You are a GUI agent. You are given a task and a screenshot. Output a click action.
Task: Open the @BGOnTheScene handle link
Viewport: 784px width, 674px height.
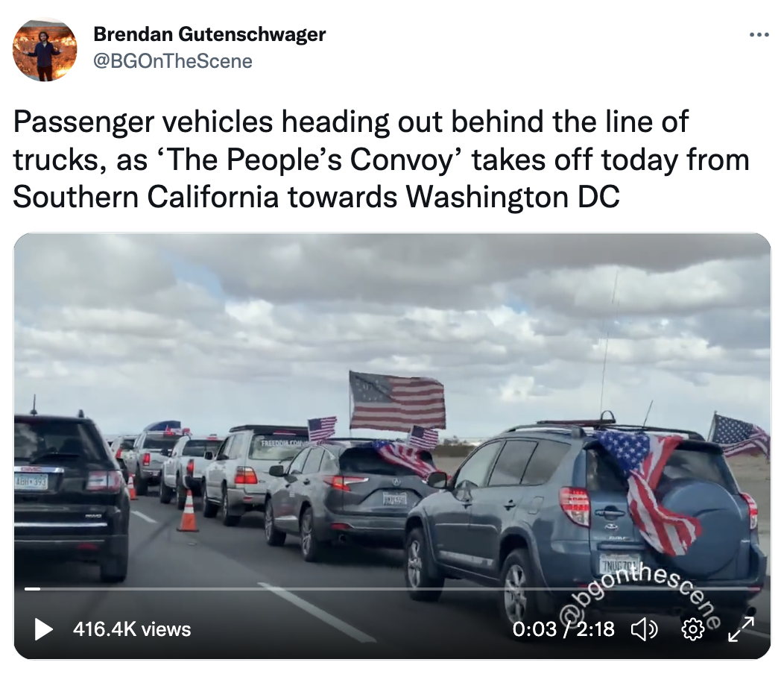(173, 61)
